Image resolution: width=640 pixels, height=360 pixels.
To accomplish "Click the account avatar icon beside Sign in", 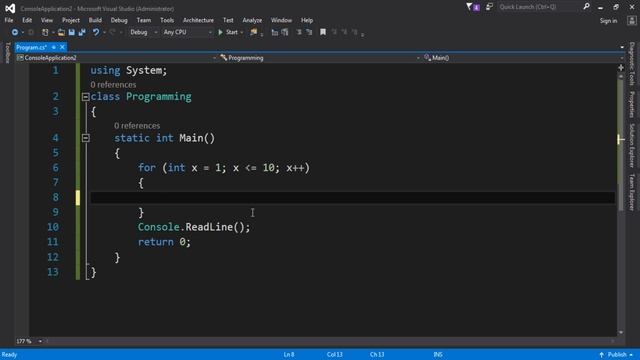I will point(631,20).
